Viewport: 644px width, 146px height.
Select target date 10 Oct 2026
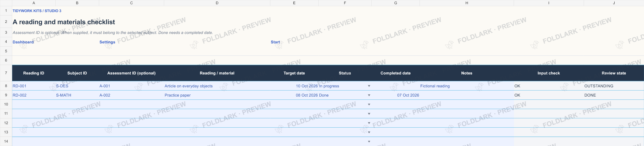tap(294, 86)
